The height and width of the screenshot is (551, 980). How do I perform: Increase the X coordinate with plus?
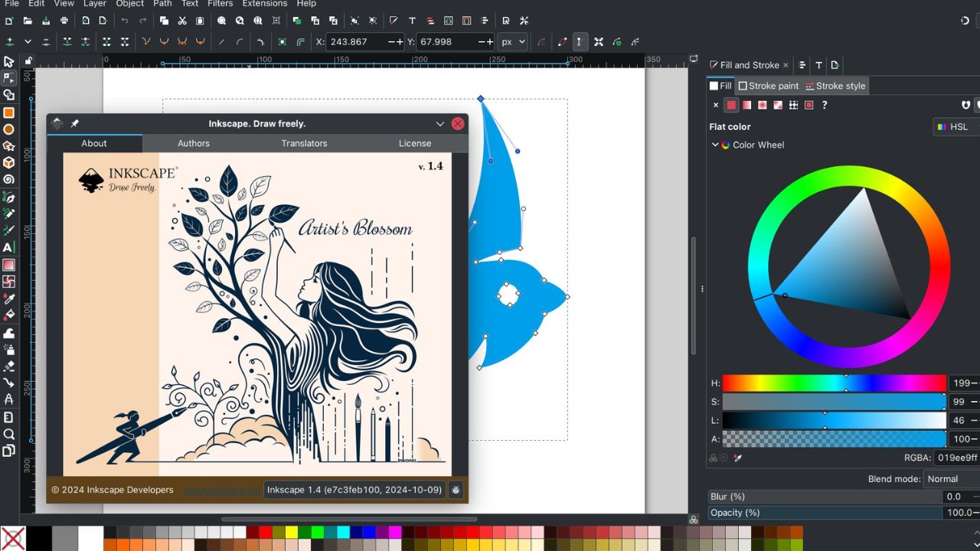[400, 42]
